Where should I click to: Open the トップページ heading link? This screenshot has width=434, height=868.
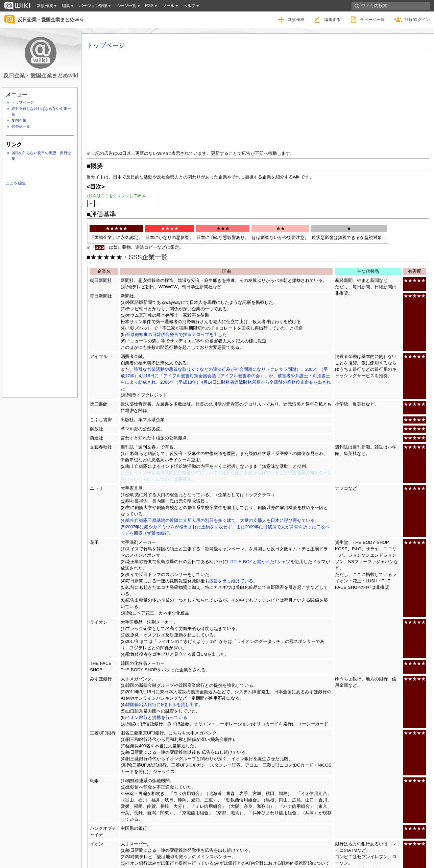[106, 45]
